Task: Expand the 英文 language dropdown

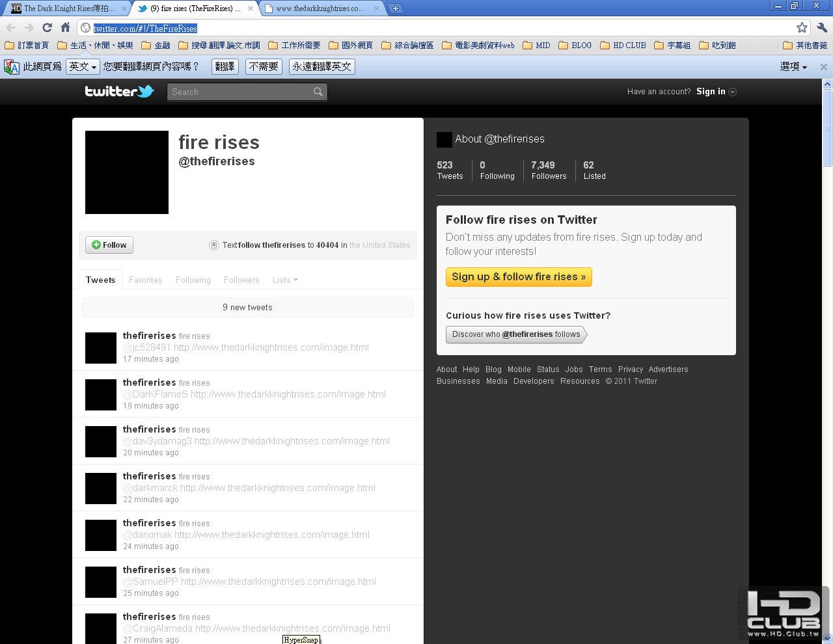Action: point(82,66)
